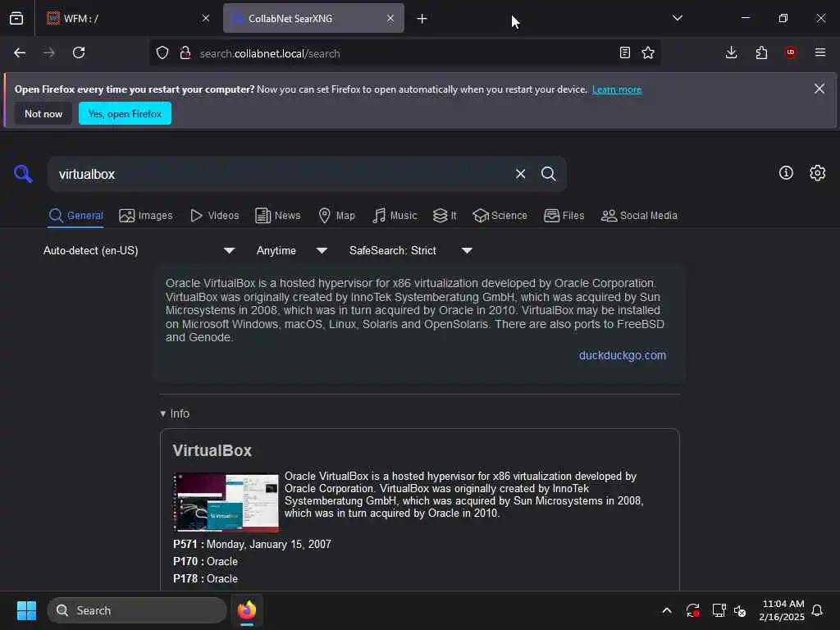
Task: Go forward to the next page
Action: tap(49, 52)
